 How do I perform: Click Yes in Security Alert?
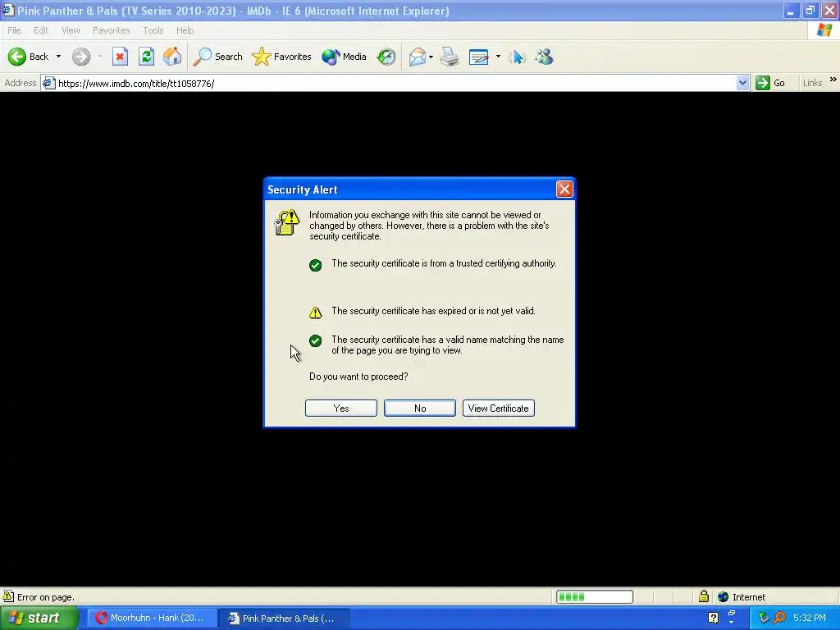coord(341,409)
